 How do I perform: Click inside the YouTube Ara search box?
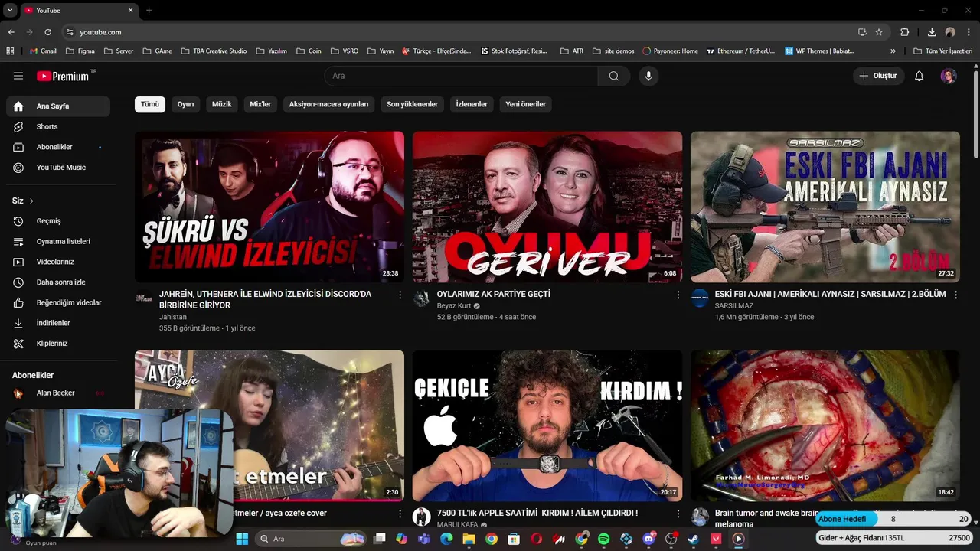[462, 76]
